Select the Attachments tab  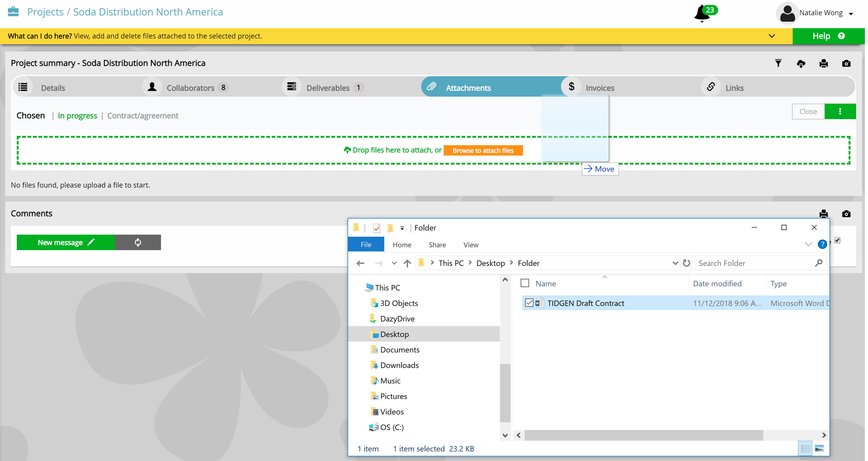pyautogui.click(x=491, y=87)
